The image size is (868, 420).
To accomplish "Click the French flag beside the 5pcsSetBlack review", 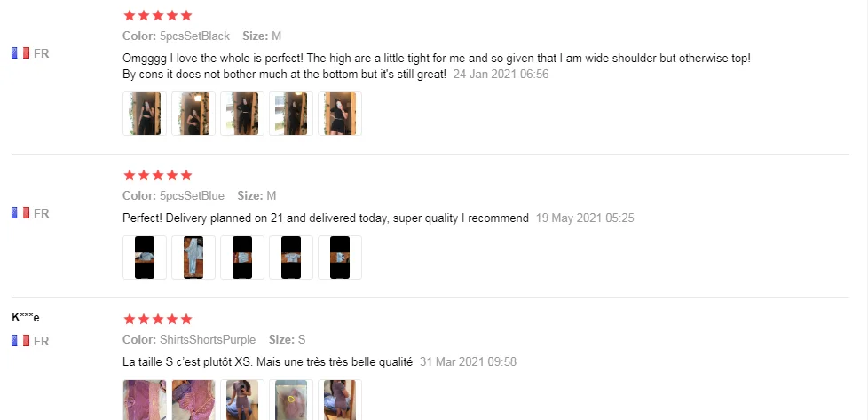I will tap(20, 53).
